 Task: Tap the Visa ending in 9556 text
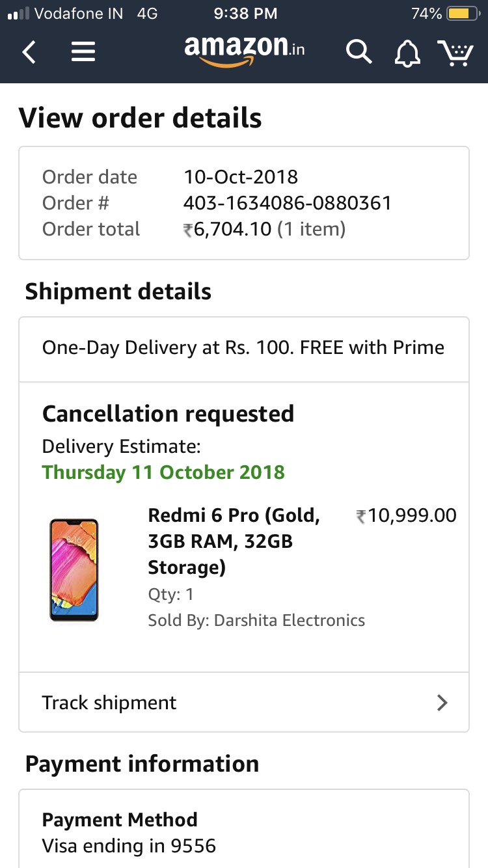click(x=129, y=846)
